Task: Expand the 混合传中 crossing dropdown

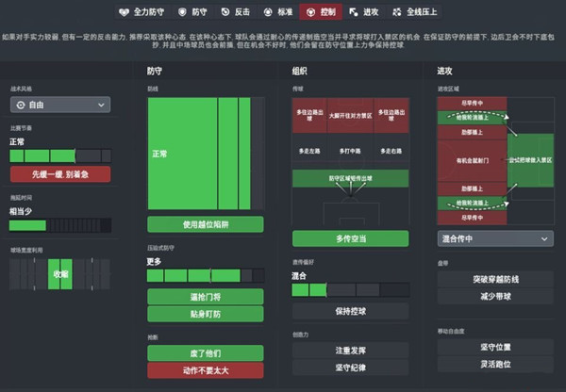Action: [495, 239]
